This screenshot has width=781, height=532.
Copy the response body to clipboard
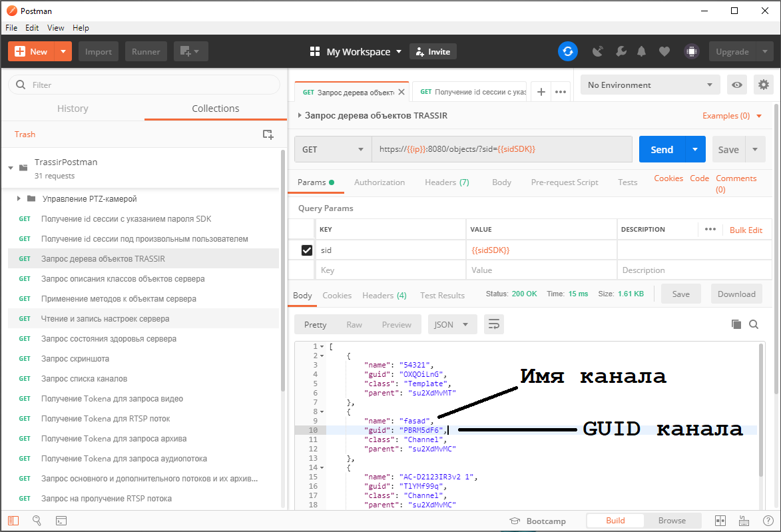(x=736, y=324)
